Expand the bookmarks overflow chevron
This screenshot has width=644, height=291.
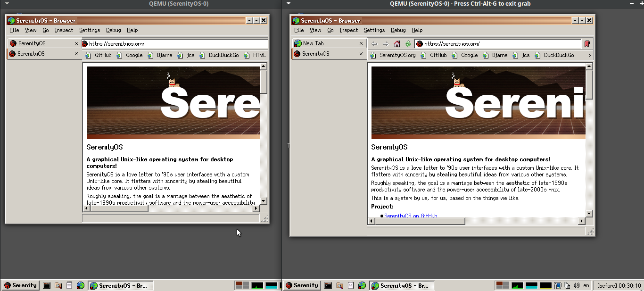[x=590, y=55]
